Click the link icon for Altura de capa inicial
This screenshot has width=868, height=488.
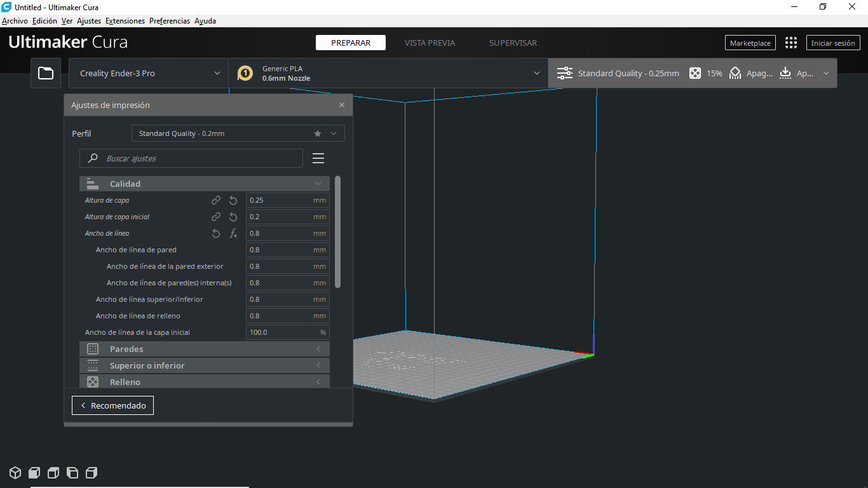tap(216, 217)
